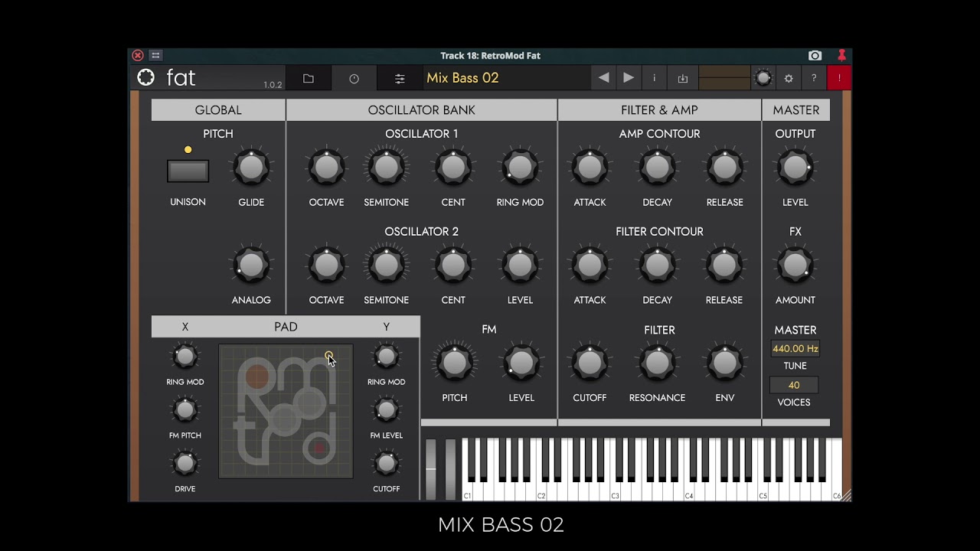This screenshot has width=980, height=551.
Task: Click Oscillator 2 LEVEL knob
Action: click(520, 265)
